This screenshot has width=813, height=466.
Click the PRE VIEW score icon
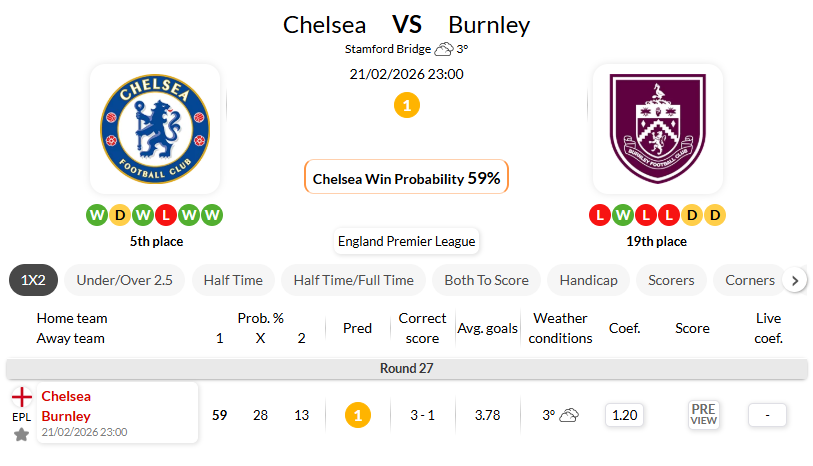tap(704, 415)
